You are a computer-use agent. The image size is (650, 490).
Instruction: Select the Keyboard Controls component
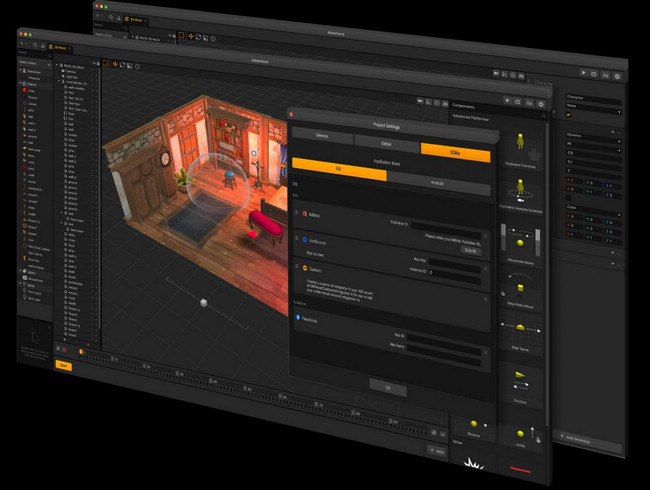pos(520,148)
